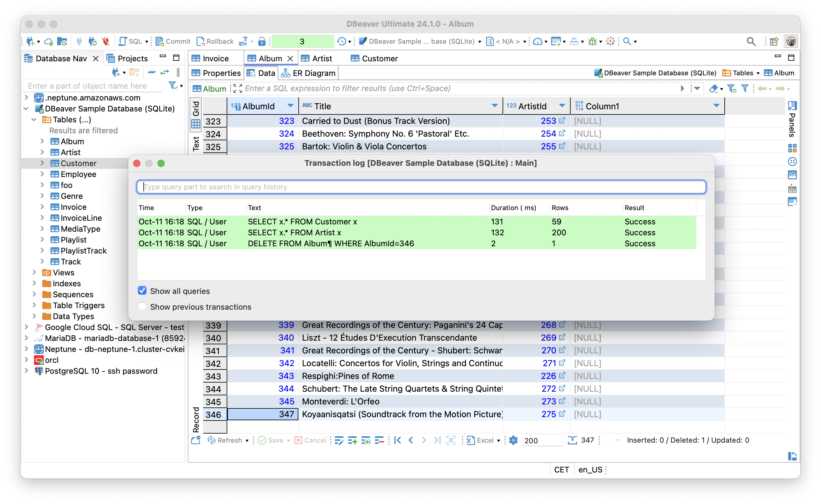Focus the transaction log query search field

(421, 187)
